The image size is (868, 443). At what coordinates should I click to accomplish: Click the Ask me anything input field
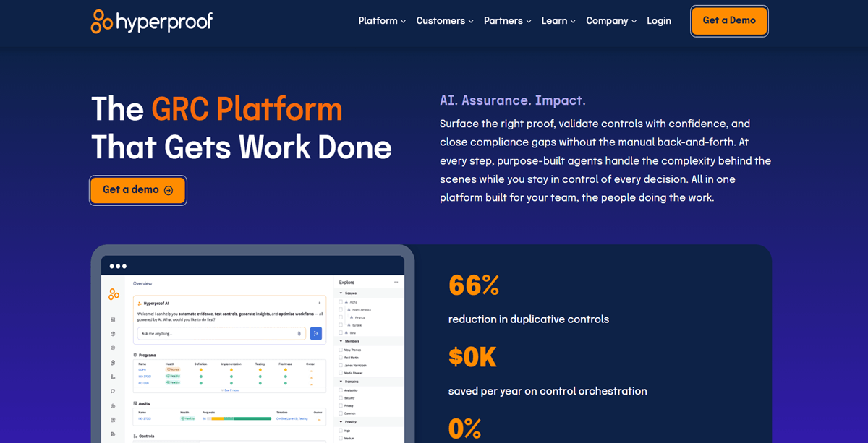[221, 333]
